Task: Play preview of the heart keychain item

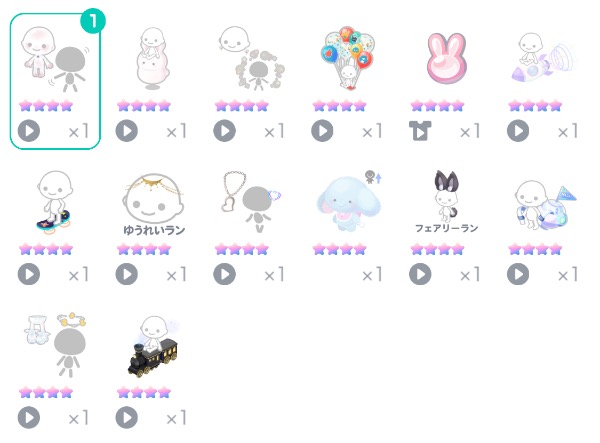Action: pos(225,274)
